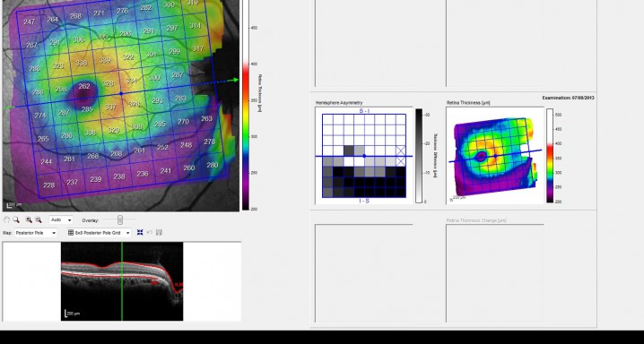Click the grid cell value 265
644x344 pixels.
(x=43, y=139)
